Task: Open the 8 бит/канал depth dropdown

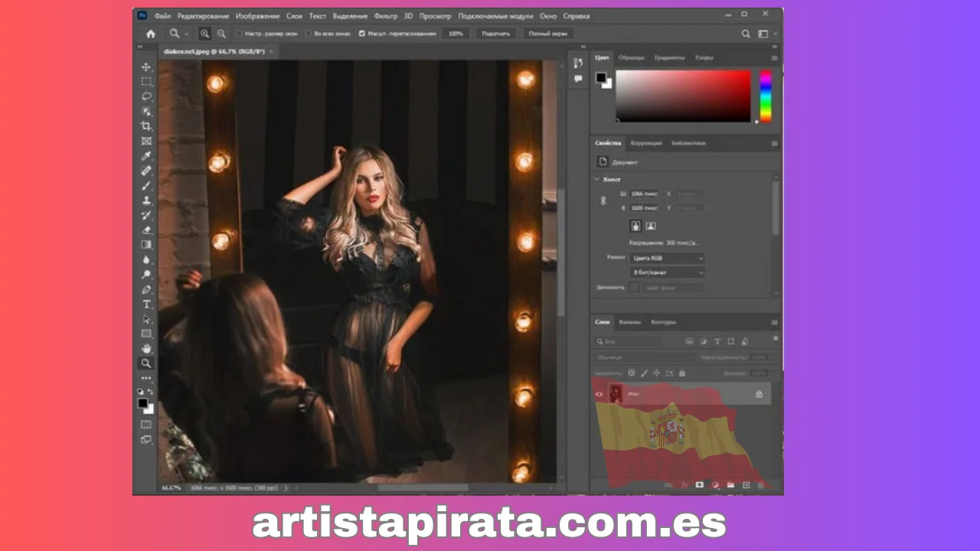Action: (668, 272)
